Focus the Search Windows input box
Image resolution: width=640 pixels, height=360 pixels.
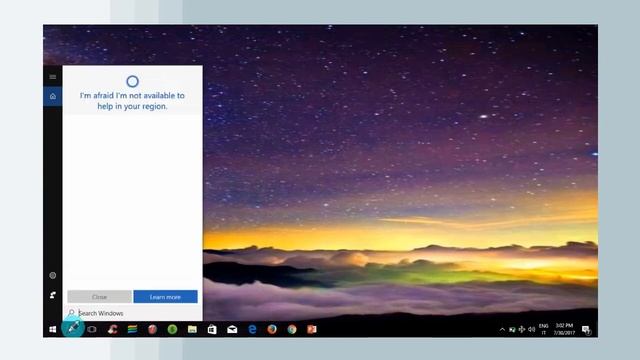(x=133, y=313)
